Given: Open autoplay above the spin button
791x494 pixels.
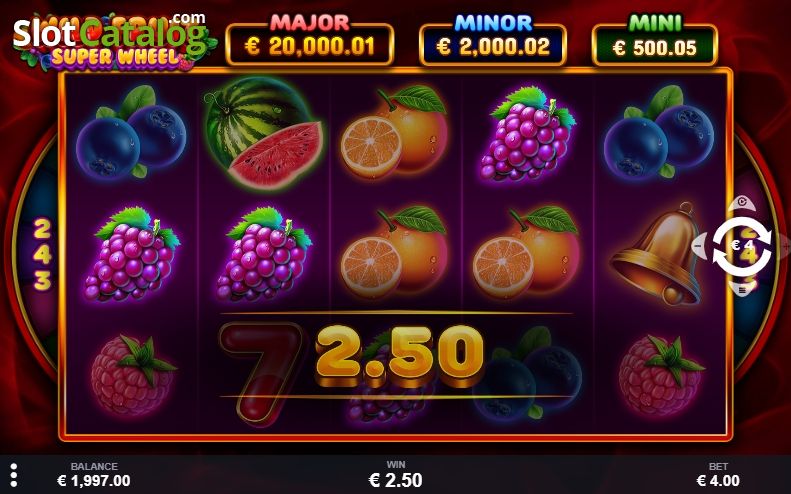Looking at the screenshot, I should tap(742, 203).
